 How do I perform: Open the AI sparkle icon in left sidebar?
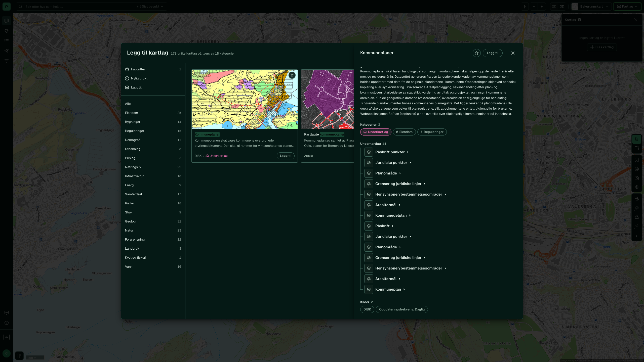(x=7, y=51)
